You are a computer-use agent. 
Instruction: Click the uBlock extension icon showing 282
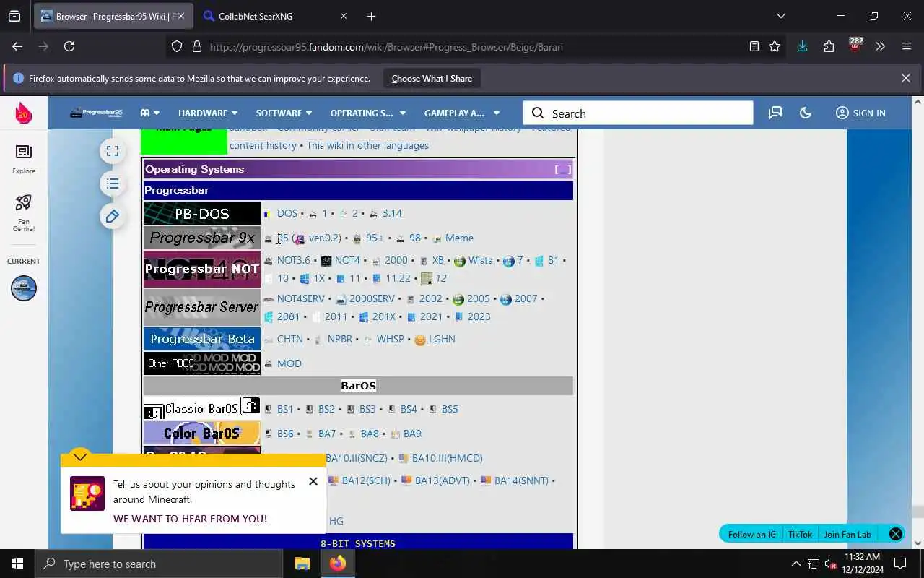tap(855, 46)
